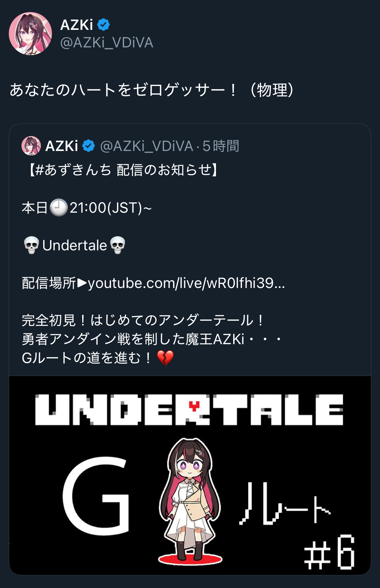The width and height of the screenshot is (380, 588).
Task: Tap verified badge in quoted tweet header
Action: 88,146
